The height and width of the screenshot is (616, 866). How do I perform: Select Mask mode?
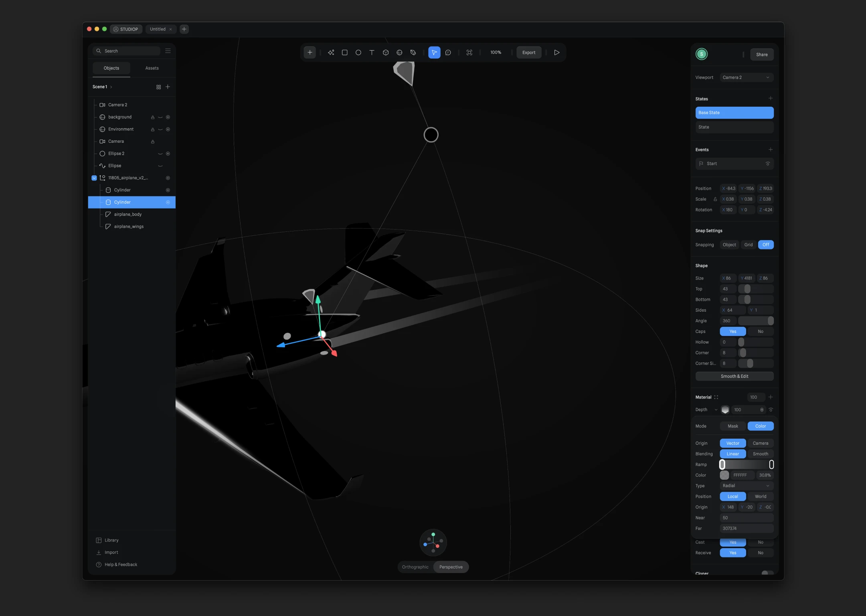(x=733, y=426)
